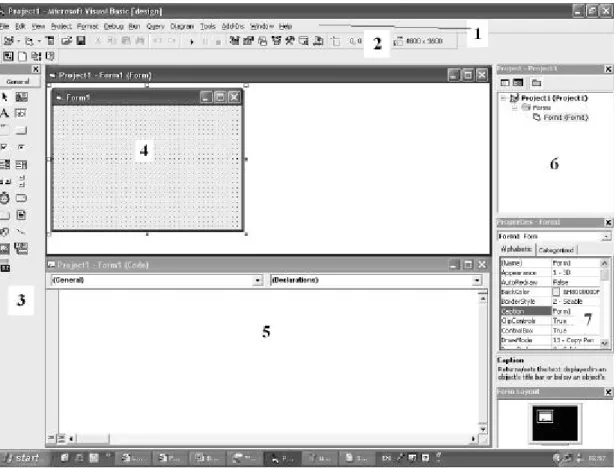Select the Data control in the toolbox

point(21,248)
